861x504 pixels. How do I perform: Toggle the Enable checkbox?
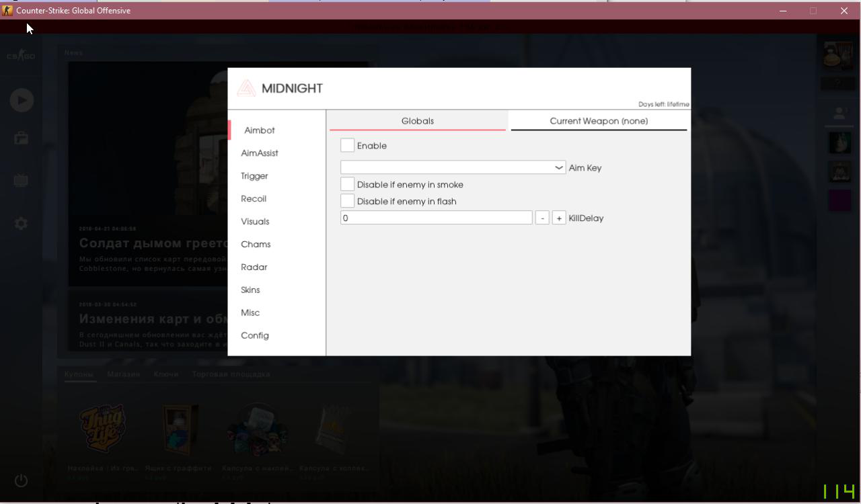pos(347,145)
